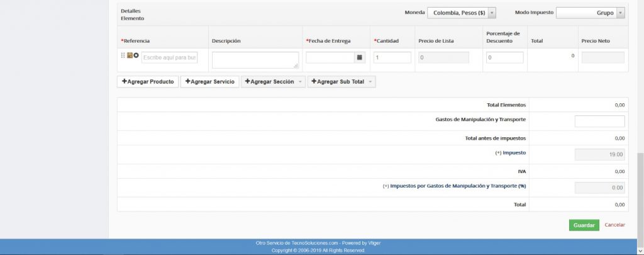Click into the Descripción text area
The image size is (644, 255).
254,59
